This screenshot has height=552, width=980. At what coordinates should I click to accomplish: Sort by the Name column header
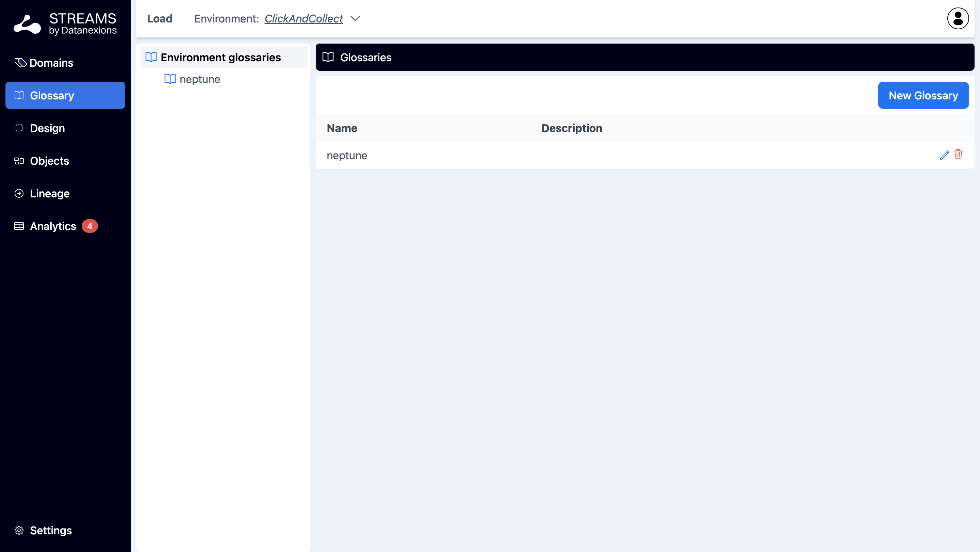click(342, 128)
